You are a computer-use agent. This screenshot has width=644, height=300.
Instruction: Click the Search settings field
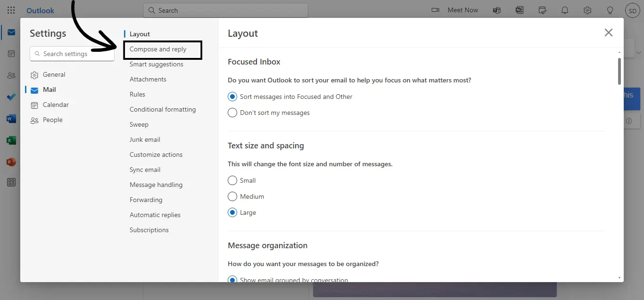point(72,54)
